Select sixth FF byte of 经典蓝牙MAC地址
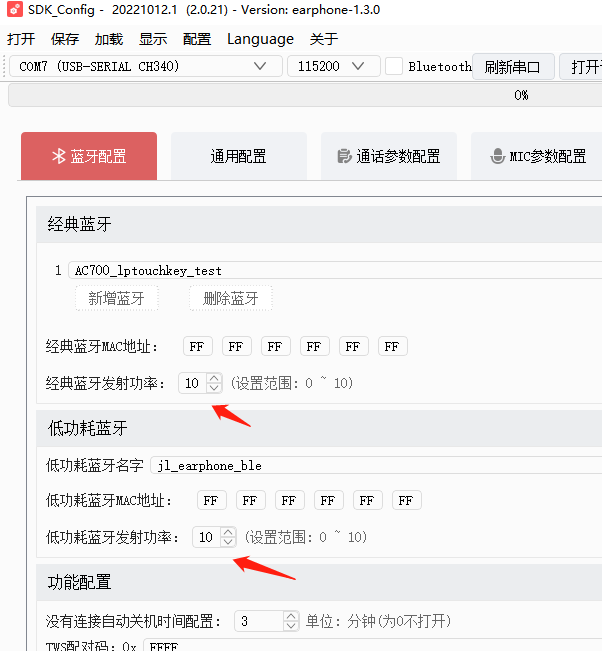 tap(393, 346)
